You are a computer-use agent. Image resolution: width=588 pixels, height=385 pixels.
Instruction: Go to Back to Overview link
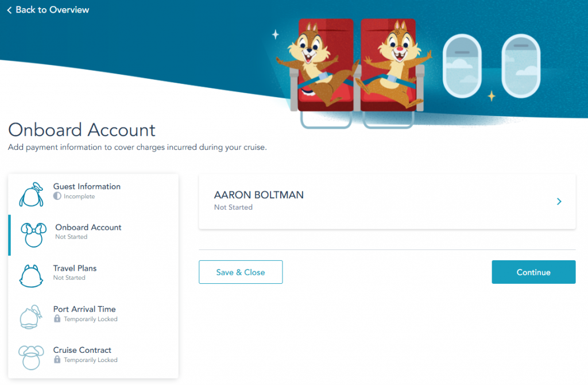[x=52, y=10]
